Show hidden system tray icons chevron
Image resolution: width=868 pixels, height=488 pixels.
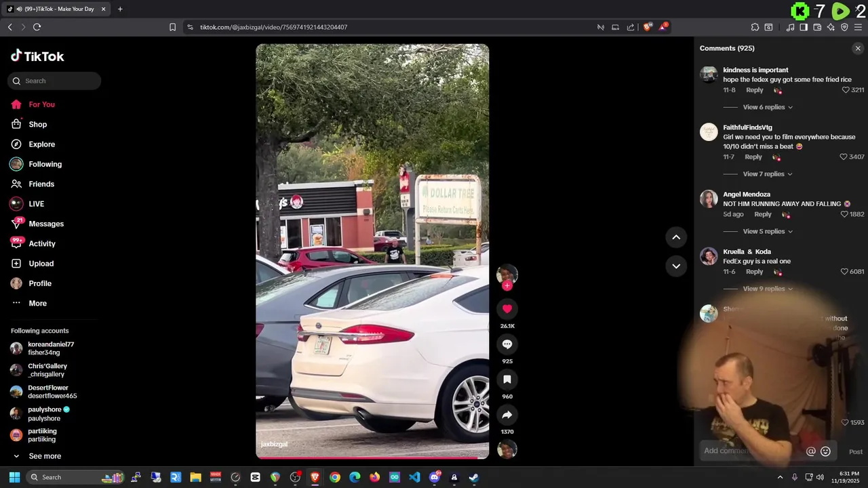pos(780,477)
